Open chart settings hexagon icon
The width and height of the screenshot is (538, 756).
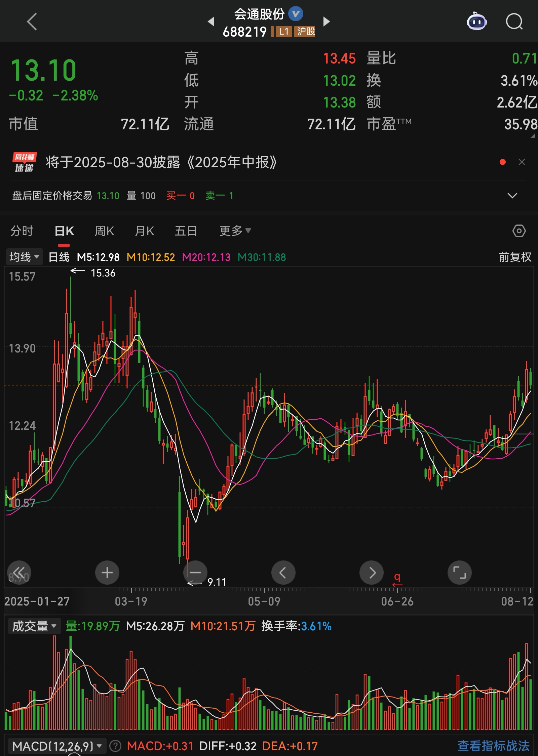[x=519, y=231]
